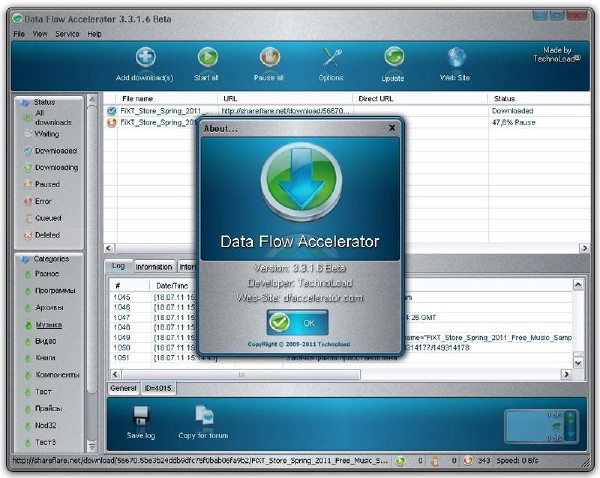Click the Update toolbar icon
The width and height of the screenshot is (600, 478).
(393, 58)
